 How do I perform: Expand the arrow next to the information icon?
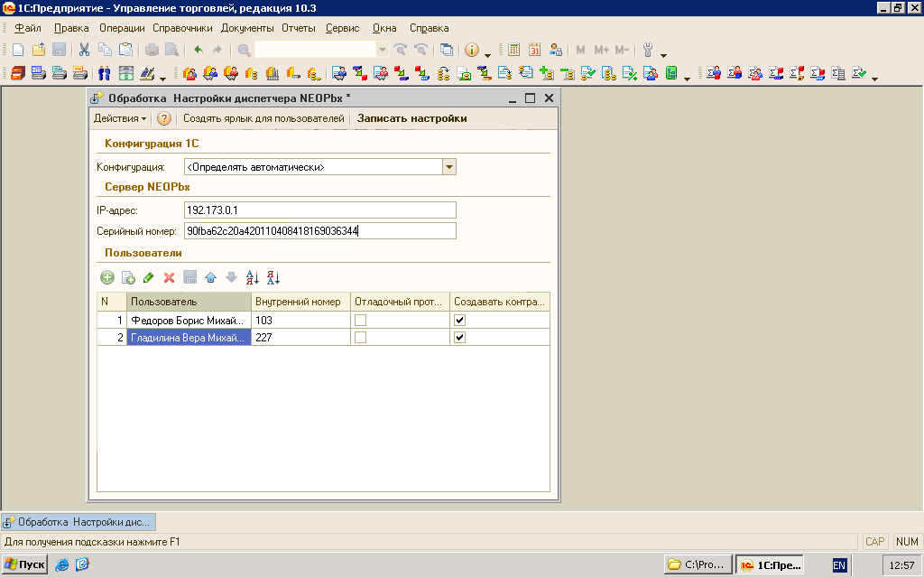(487, 55)
